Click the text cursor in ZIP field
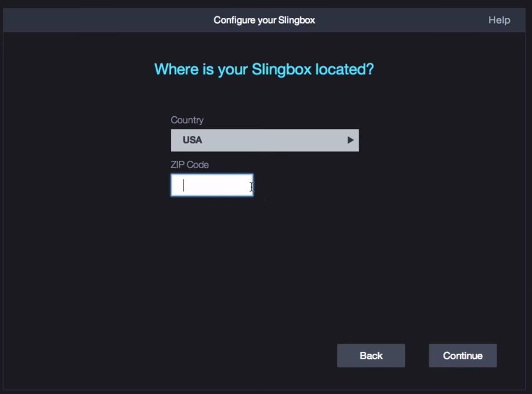The height and width of the screenshot is (394, 532). click(183, 186)
